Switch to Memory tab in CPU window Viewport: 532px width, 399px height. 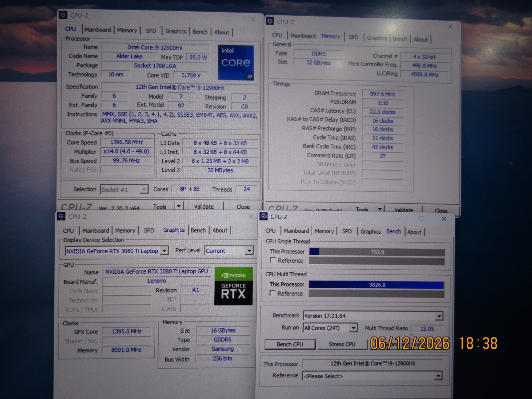point(127,30)
